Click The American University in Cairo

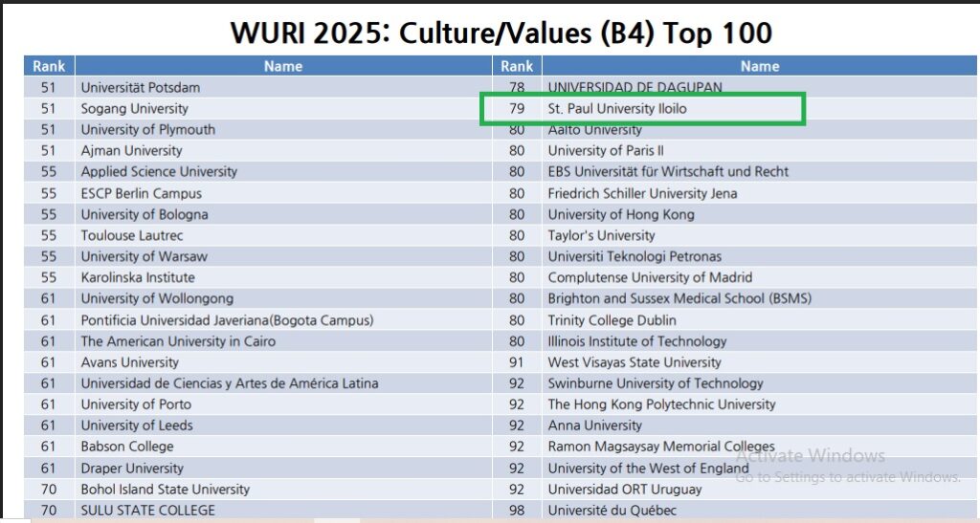[x=178, y=341]
